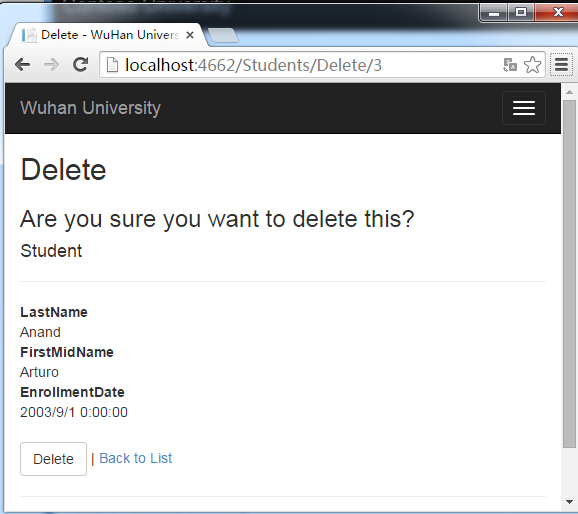The height and width of the screenshot is (514, 578).
Task: Minimize the browser window
Action: 494,13
